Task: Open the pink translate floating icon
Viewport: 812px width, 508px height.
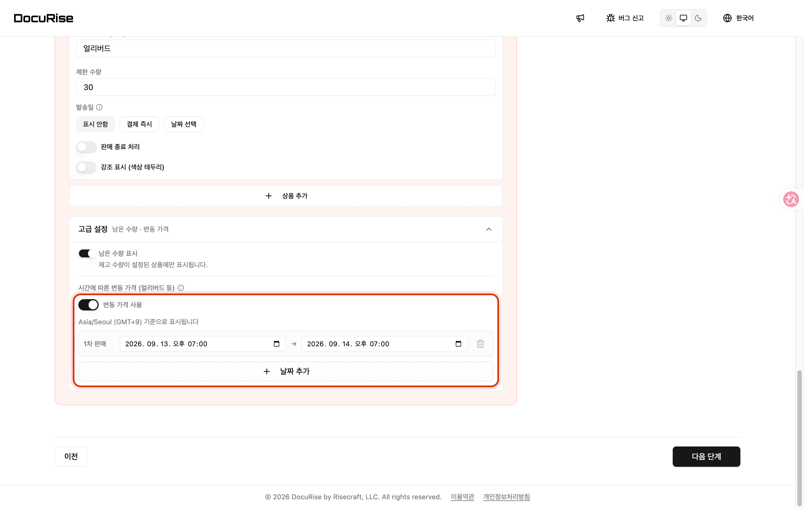Action: [x=791, y=199]
